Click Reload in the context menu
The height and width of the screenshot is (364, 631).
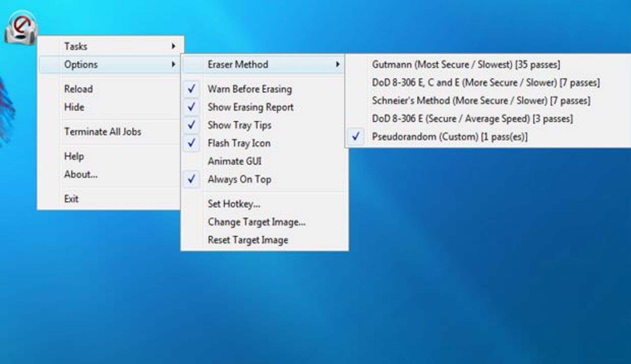[78, 89]
